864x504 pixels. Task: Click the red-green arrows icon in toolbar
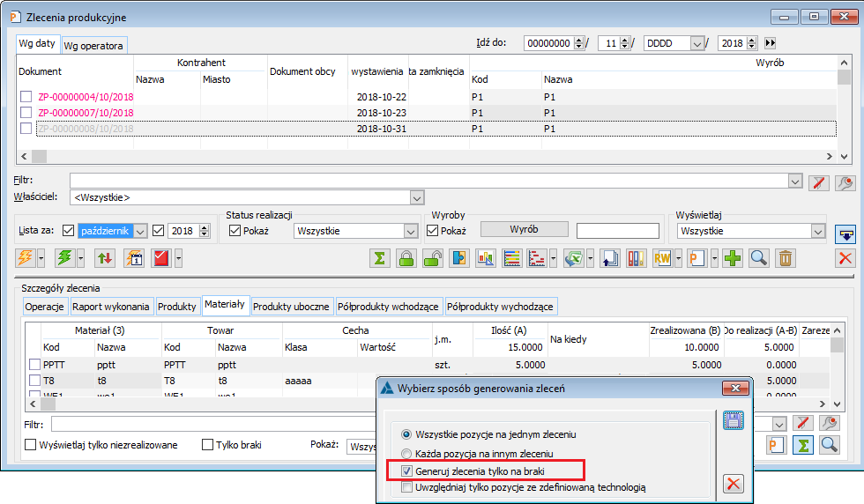(x=105, y=258)
